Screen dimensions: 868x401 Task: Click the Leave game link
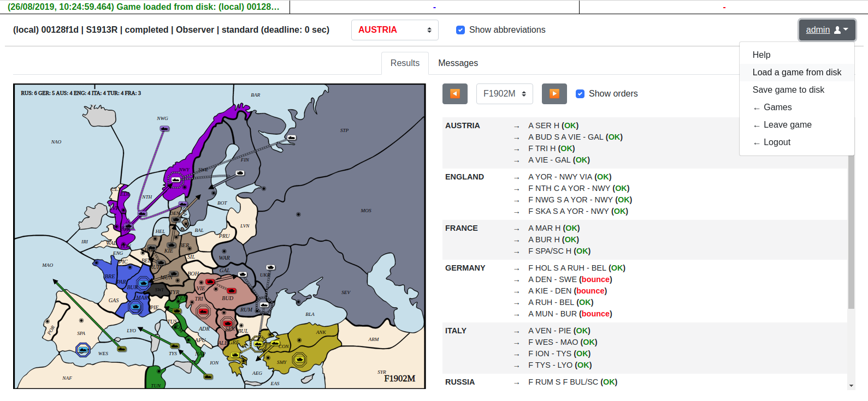787,125
